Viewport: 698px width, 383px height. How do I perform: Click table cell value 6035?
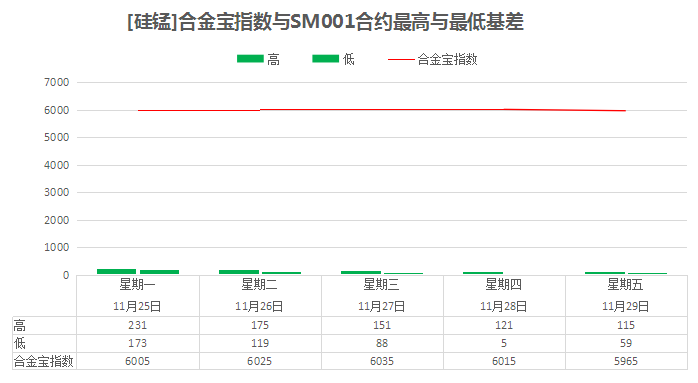click(382, 361)
